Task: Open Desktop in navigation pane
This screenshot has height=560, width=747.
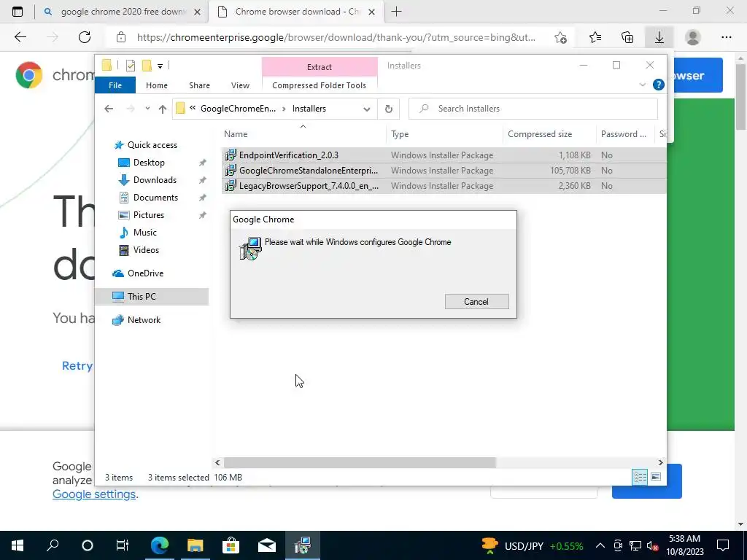Action: pyautogui.click(x=149, y=163)
